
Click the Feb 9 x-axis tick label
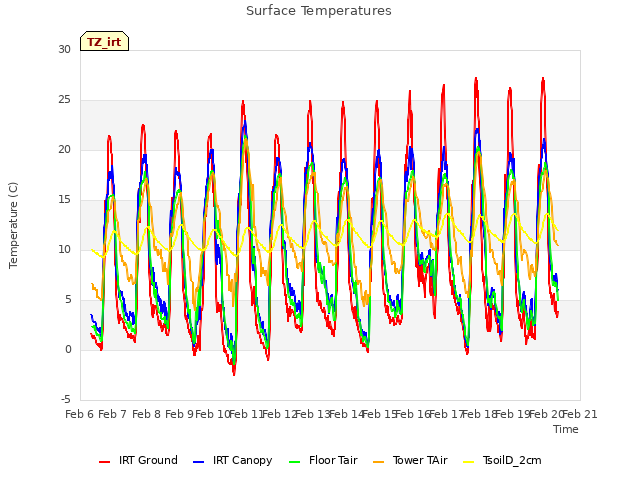click(179, 414)
